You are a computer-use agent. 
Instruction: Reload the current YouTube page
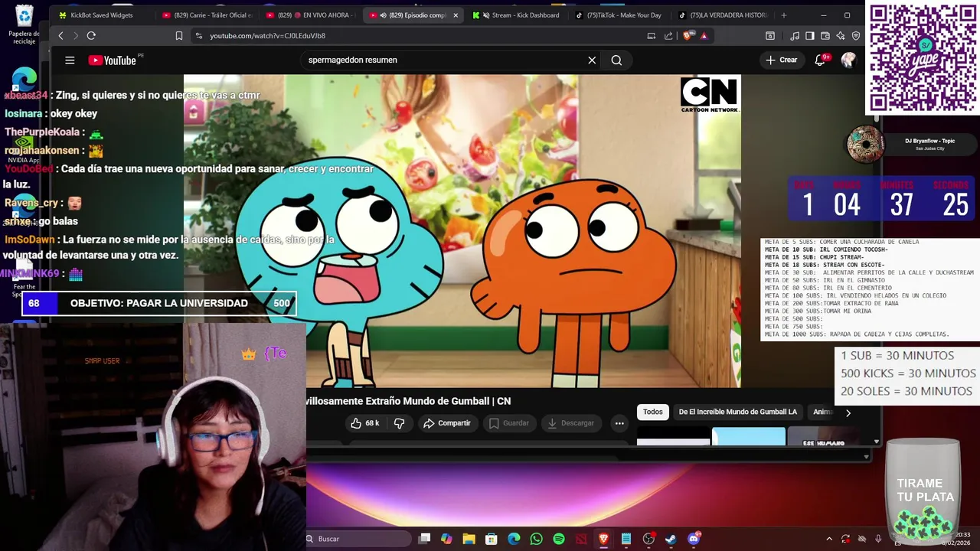[x=91, y=35]
